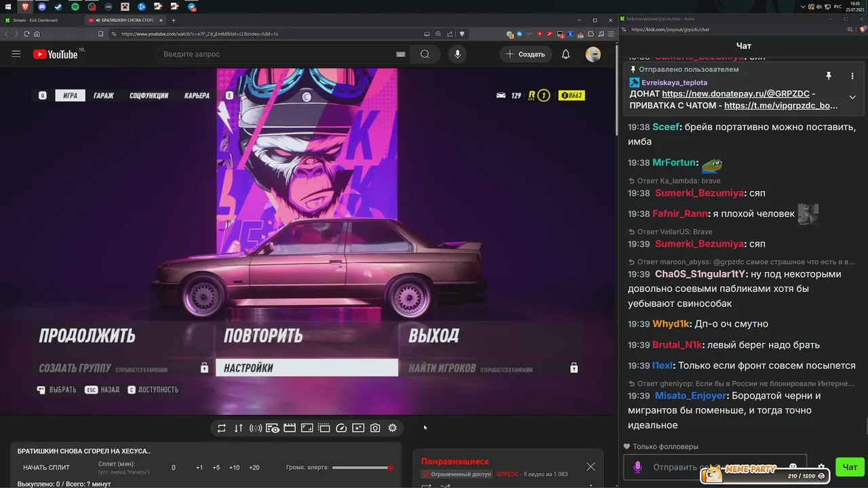Click the YouTube search magnifier button
Image resolution: width=868 pixels, height=488 pixels.
(425, 54)
